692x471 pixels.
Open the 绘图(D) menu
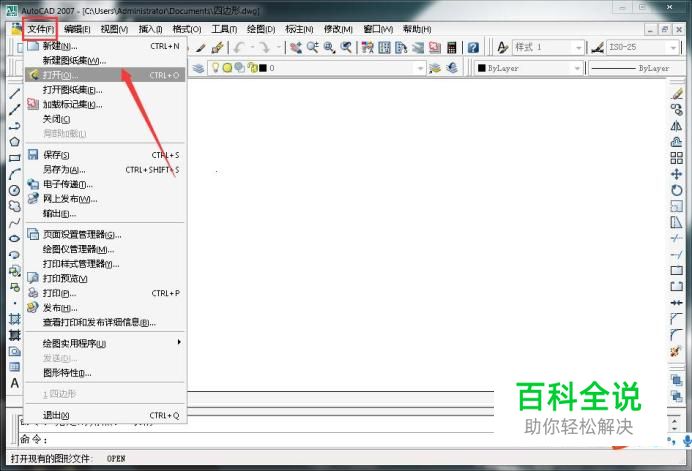point(261,29)
